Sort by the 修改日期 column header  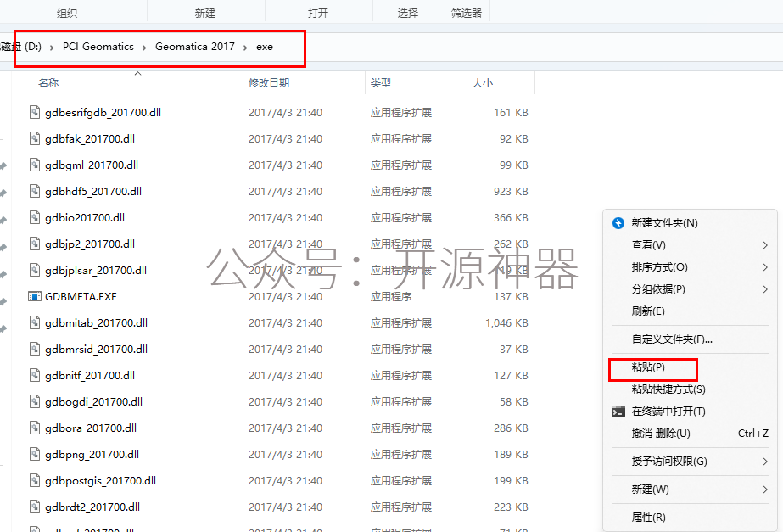click(x=269, y=83)
